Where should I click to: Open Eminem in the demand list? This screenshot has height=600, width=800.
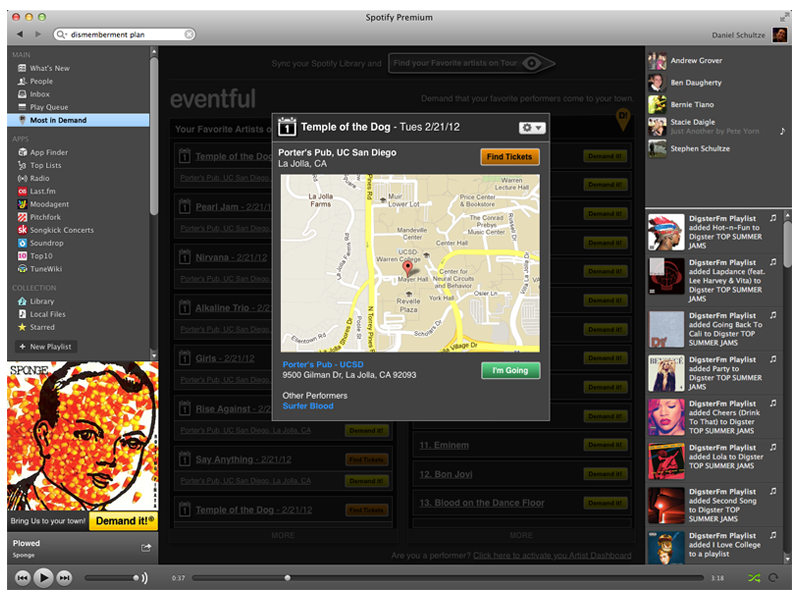click(x=444, y=445)
